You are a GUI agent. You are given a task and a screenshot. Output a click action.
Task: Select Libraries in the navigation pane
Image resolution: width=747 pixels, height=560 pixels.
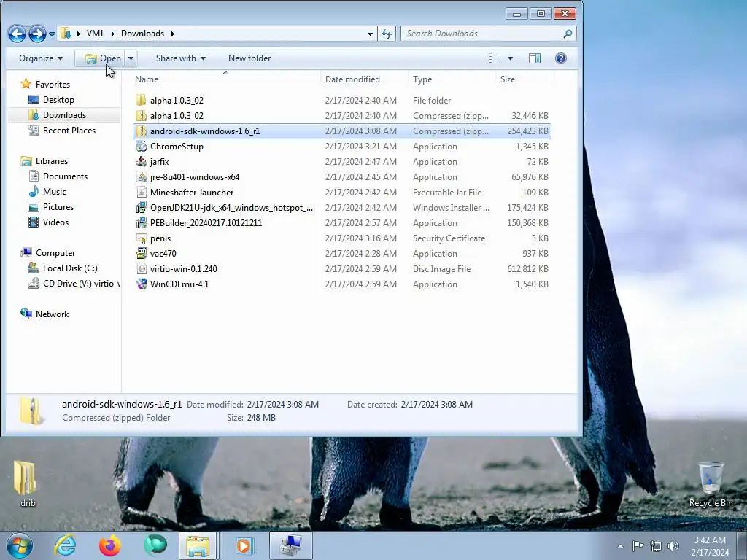pos(52,161)
